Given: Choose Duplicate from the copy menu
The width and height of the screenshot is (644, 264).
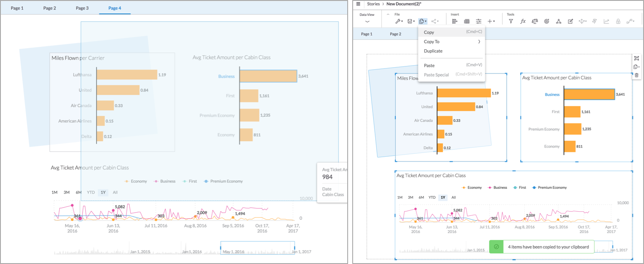Looking at the screenshot, I should pos(433,51).
